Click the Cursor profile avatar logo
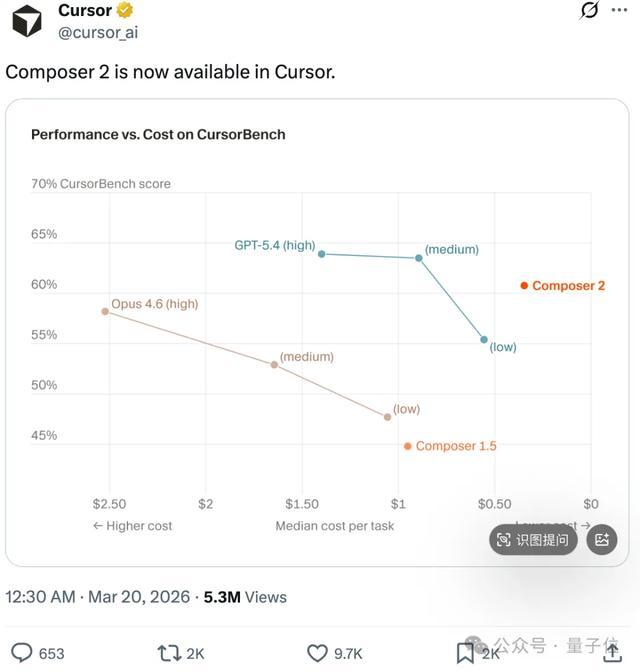This screenshot has height=671, width=640. tap(26, 20)
